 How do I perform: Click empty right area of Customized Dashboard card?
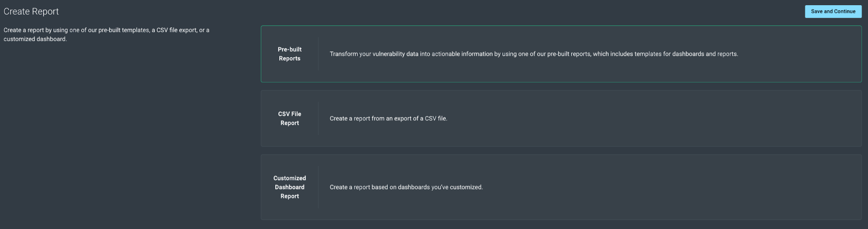(695, 187)
